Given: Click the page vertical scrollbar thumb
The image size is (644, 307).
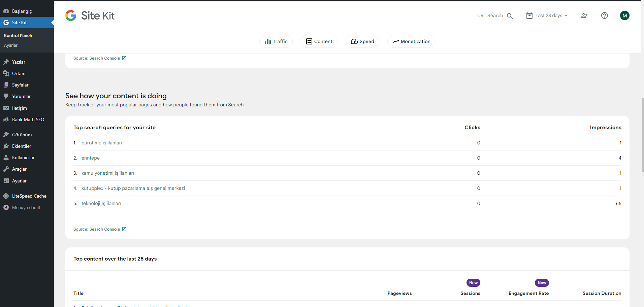Looking at the screenshot, I should pos(642,135).
